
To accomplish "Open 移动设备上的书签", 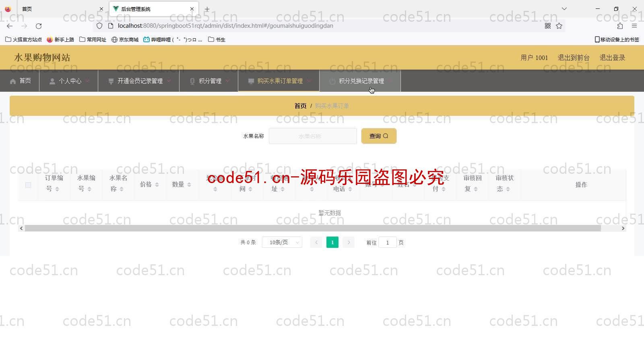I will pyautogui.click(x=617, y=39).
